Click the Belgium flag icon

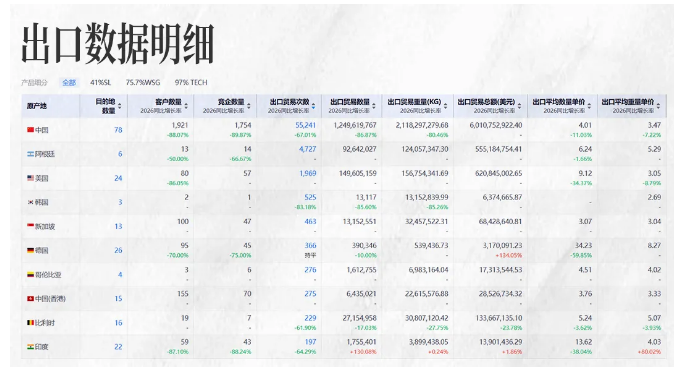(x=31, y=322)
